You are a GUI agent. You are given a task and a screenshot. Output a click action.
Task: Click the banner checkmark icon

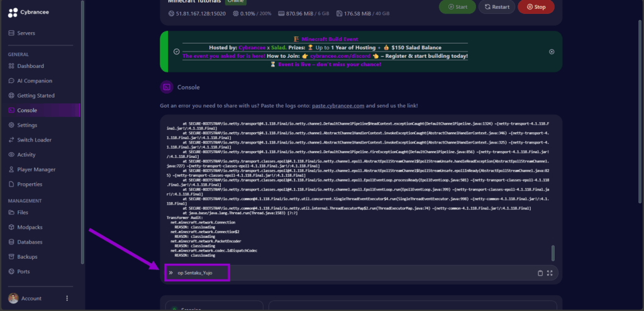[x=176, y=52]
